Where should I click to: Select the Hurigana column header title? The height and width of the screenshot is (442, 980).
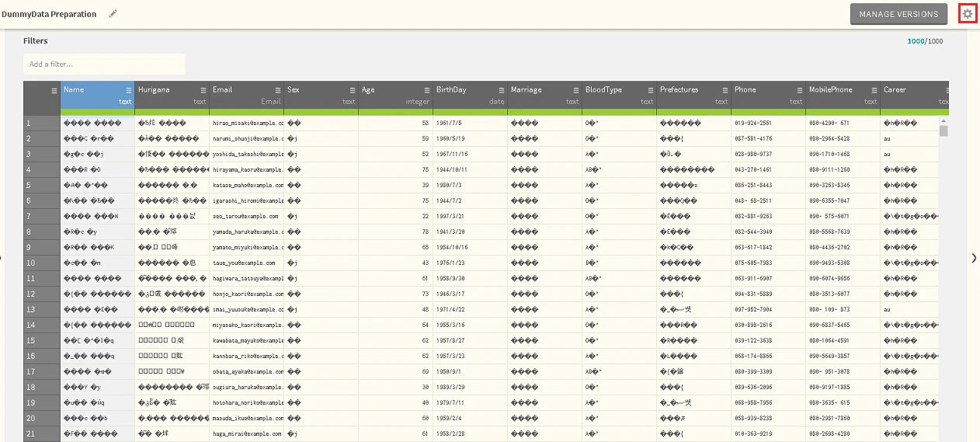[x=154, y=90]
